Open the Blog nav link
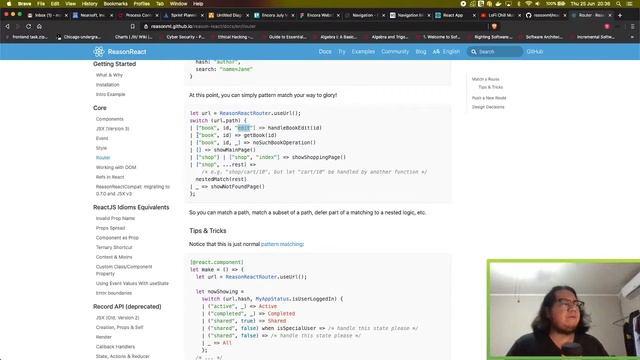 (x=421, y=52)
